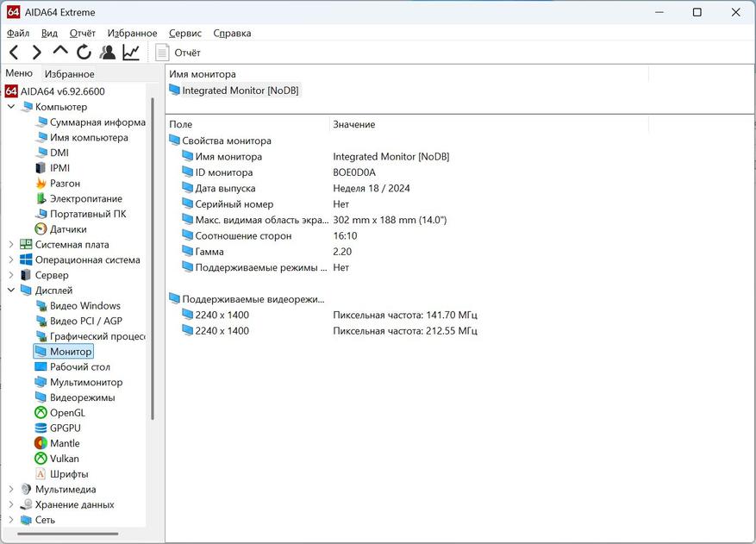The height and width of the screenshot is (544, 756).
Task: Select the OpenGL tree item
Action: [67, 413]
